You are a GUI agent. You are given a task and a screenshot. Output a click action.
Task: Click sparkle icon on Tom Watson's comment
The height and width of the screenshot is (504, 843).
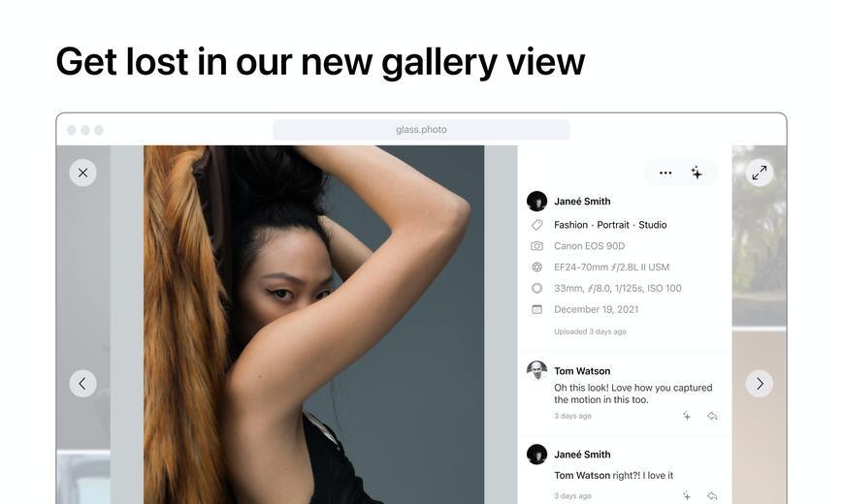[687, 416]
